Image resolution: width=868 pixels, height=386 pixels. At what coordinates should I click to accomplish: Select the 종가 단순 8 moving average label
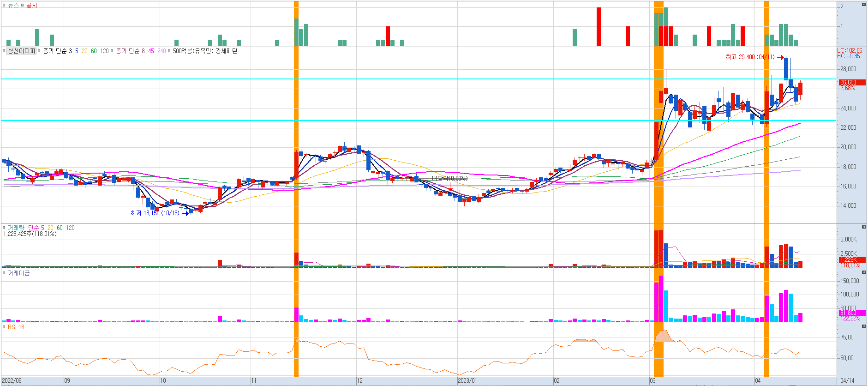coord(130,51)
